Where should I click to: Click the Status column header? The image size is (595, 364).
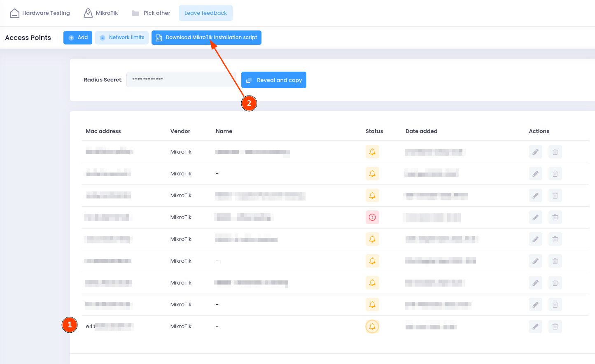point(374,131)
